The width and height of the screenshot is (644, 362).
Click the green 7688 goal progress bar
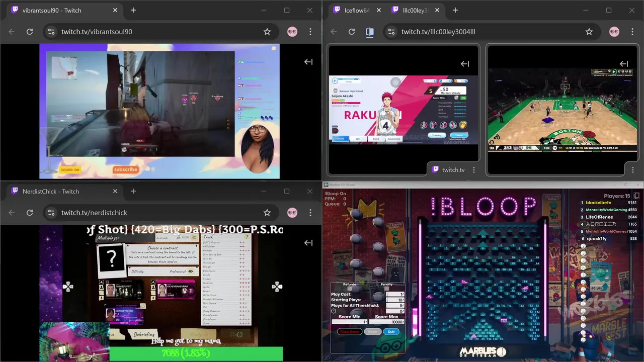point(196,353)
